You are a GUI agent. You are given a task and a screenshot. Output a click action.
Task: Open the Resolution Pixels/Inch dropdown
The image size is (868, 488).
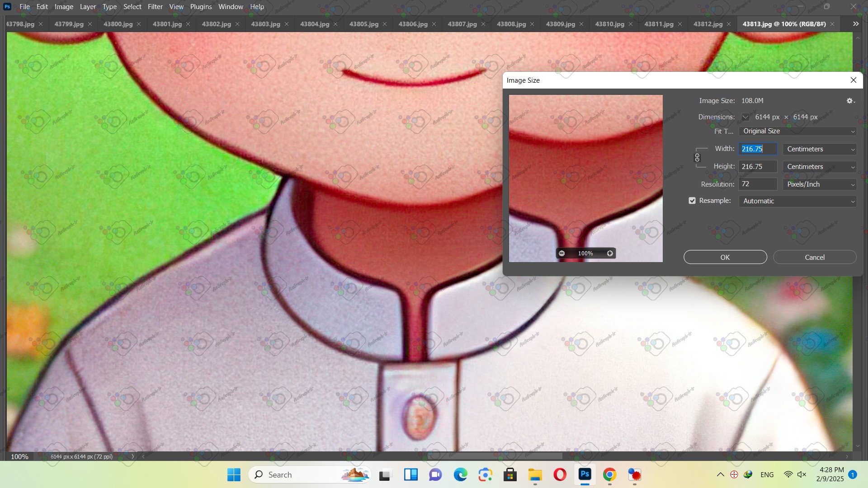pyautogui.click(x=820, y=184)
